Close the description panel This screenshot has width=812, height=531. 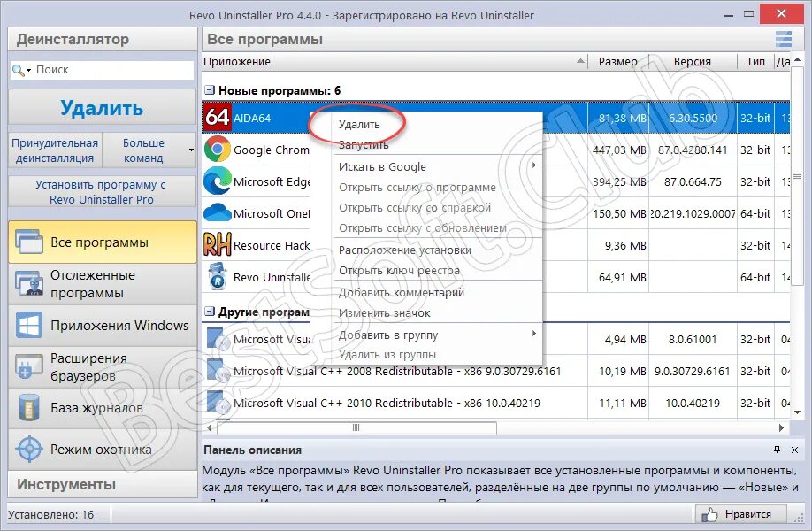[x=794, y=450]
